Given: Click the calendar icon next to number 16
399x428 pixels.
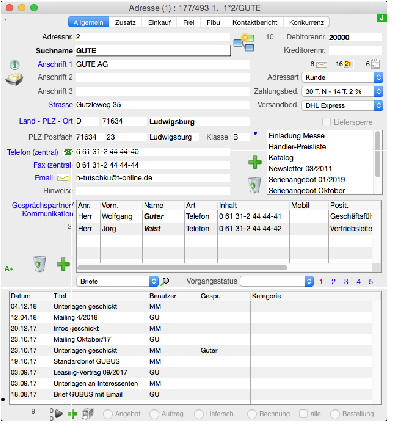Looking at the screenshot, I should 348,64.
